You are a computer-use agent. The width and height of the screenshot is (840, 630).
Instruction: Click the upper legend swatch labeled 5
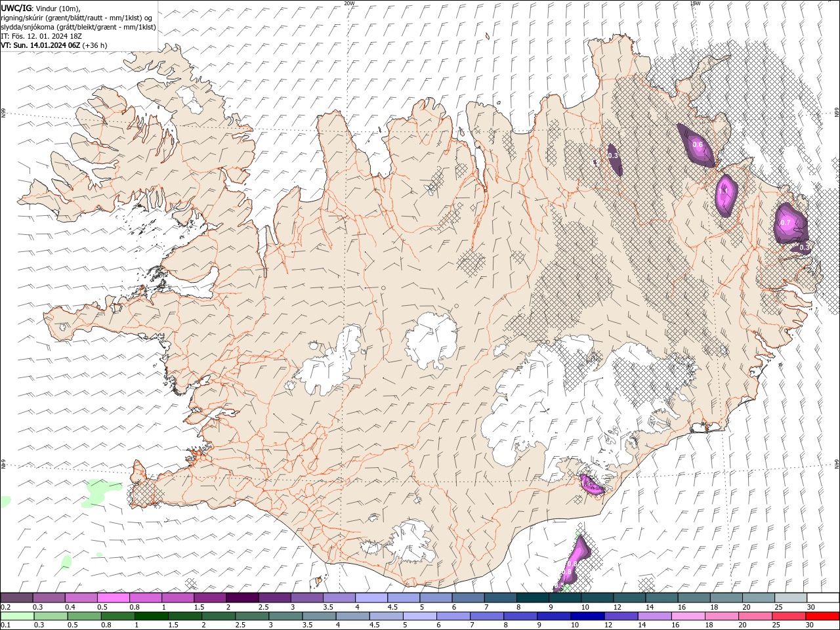click(x=435, y=598)
